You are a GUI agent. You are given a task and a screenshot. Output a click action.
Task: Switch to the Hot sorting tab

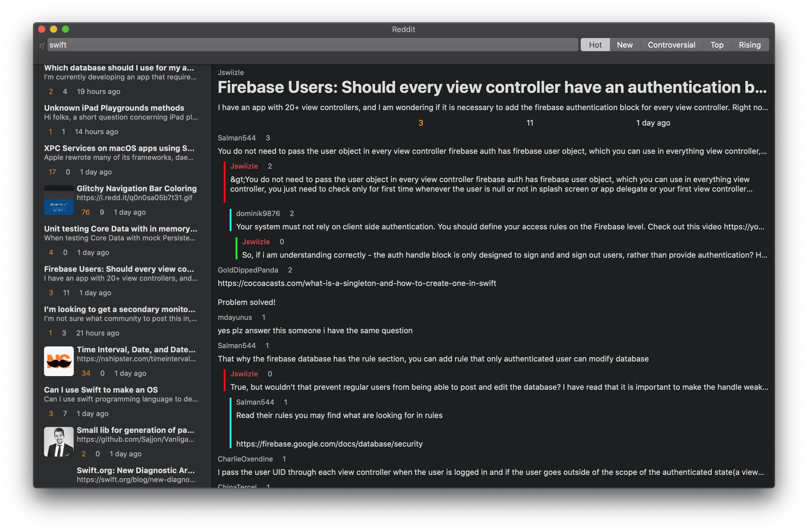[595, 45]
